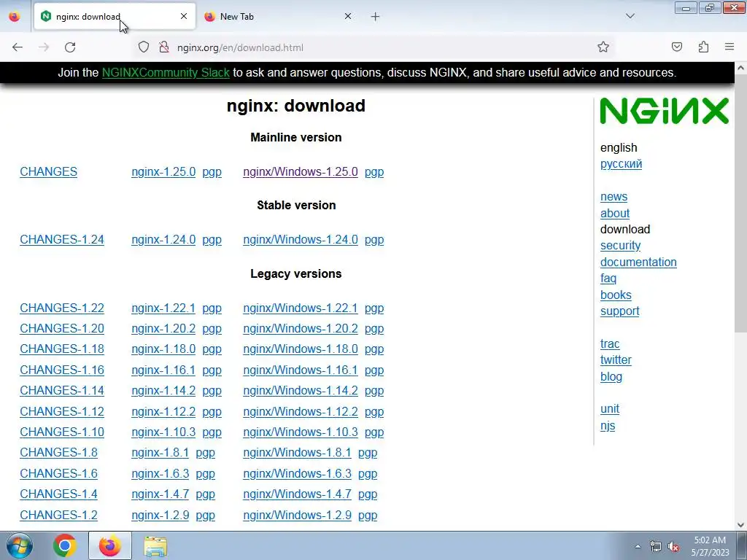Open the muted volume tray icon

673,547
